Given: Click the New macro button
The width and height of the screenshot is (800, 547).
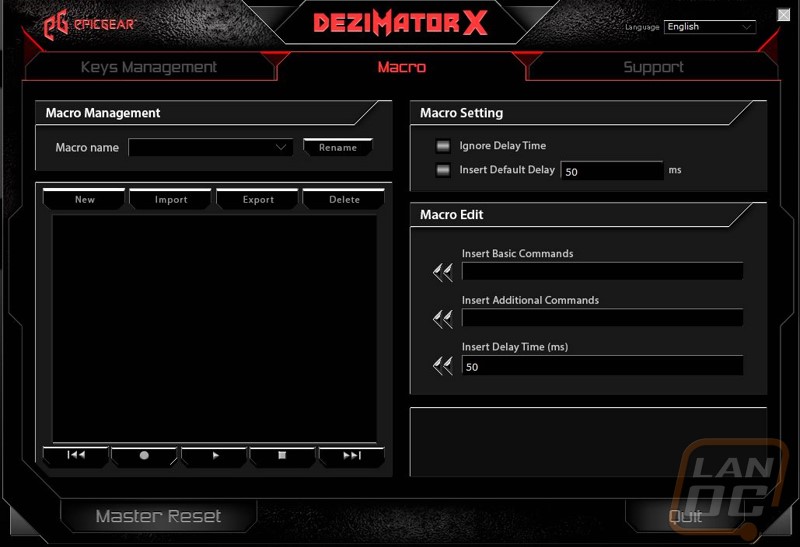Looking at the screenshot, I should [85, 199].
